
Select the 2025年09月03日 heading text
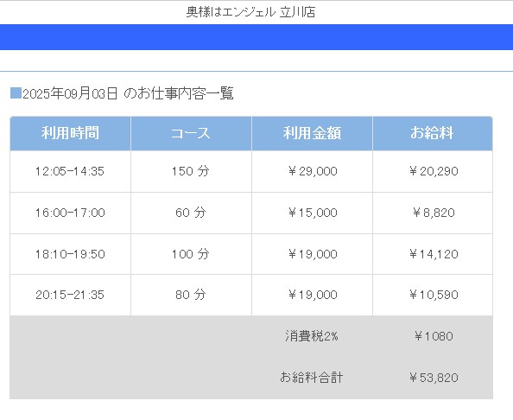coord(70,93)
